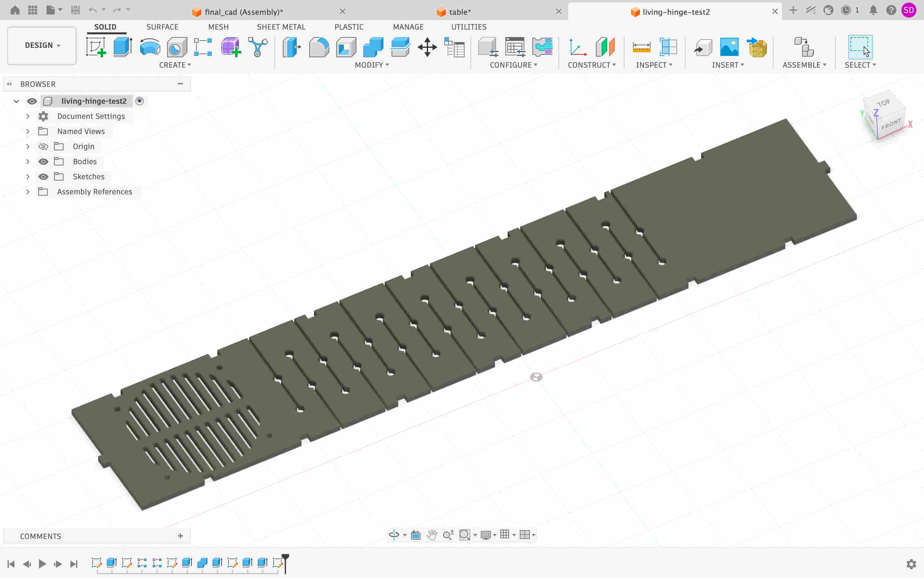Open the INSPECT menu dropdown

[x=654, y=65]
